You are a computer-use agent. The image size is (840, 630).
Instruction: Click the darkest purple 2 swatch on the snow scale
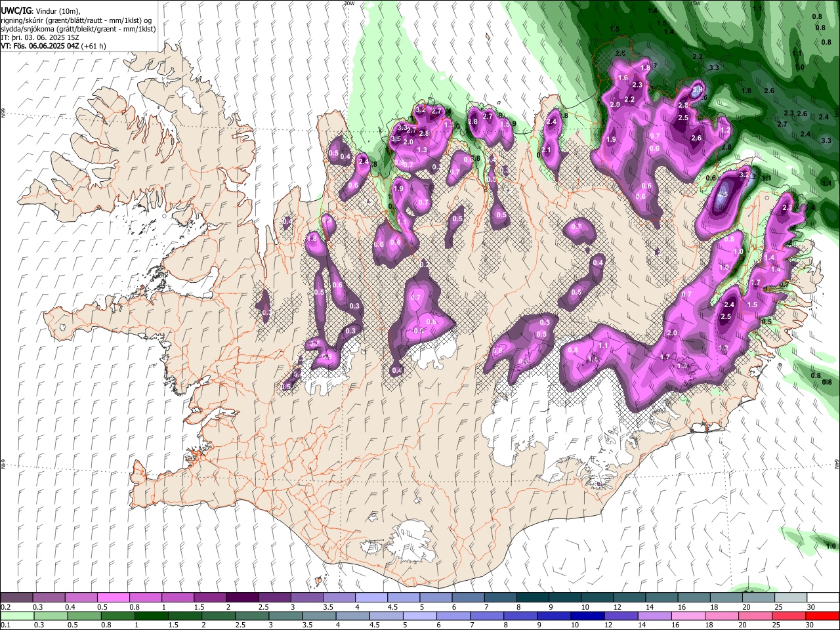[242, 598]
